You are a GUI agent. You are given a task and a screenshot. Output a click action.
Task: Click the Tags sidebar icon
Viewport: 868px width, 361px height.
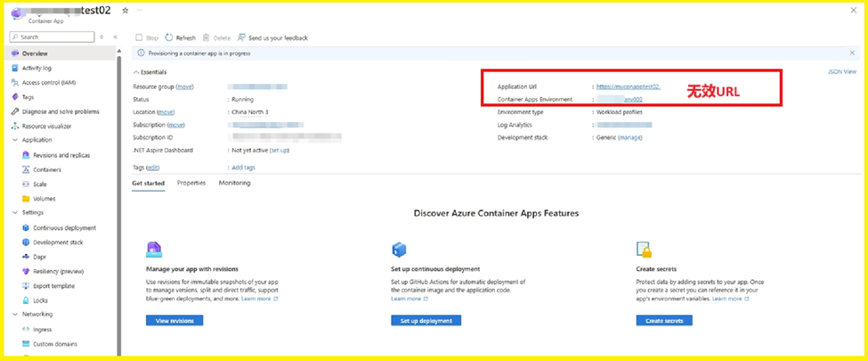[x=15, y=97]
